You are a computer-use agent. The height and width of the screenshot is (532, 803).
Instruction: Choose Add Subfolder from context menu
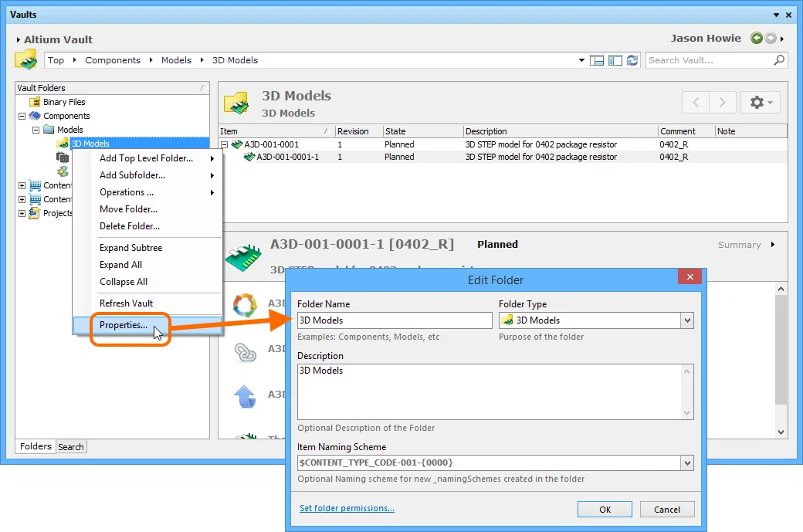(147, 175)
